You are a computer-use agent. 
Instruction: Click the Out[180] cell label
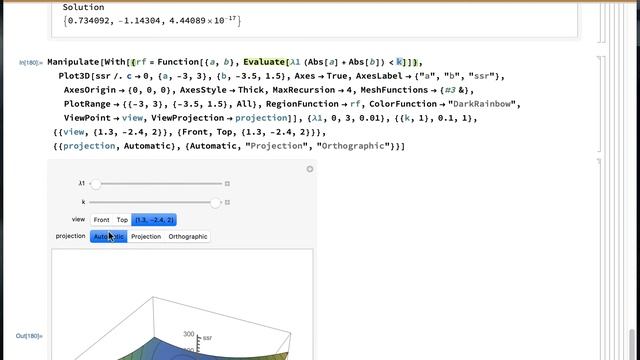(29, 336)
